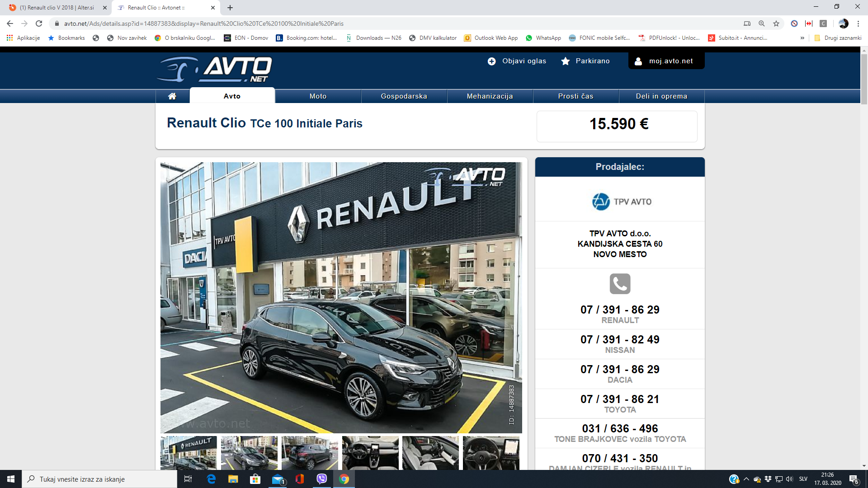Screen dimensions: 868x488
Task: Open the Office app from the taskbar
Action: pyautogui.click(x=299, y=479)
